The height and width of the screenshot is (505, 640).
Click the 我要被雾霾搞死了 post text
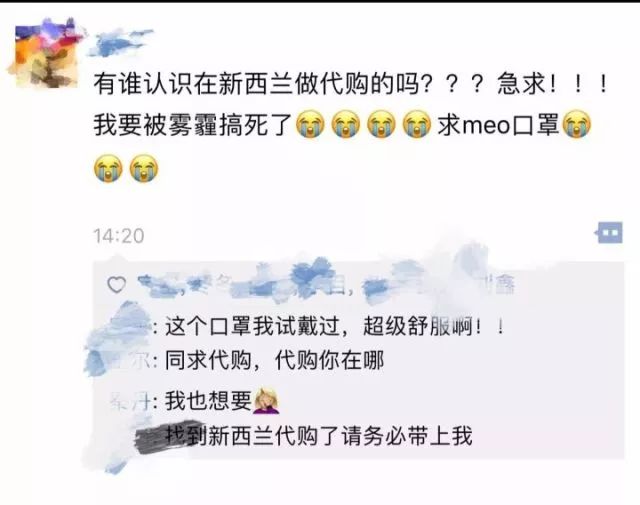192,125
